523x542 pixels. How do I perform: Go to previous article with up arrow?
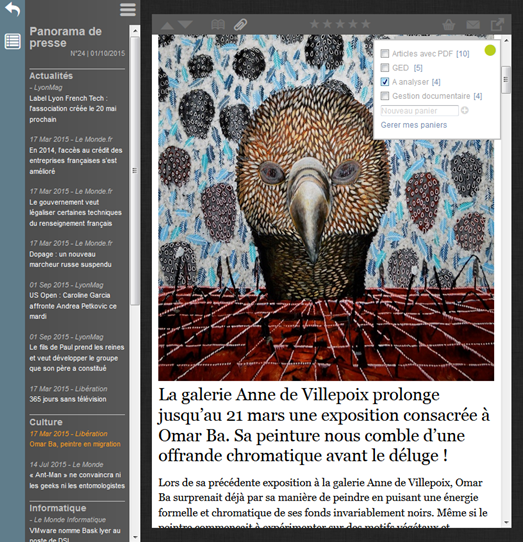pos(167,25)
